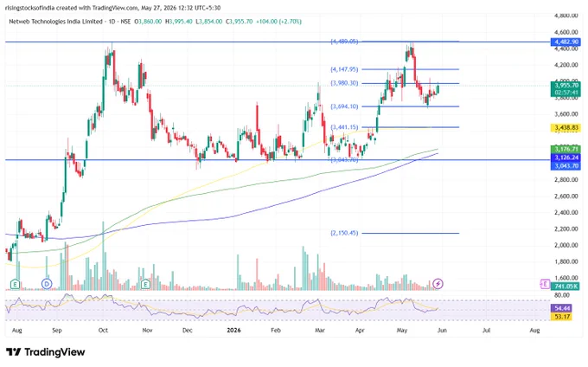Click the 2026 year label on time axis
Screen dimensions: 588x367
click(234, 331)
